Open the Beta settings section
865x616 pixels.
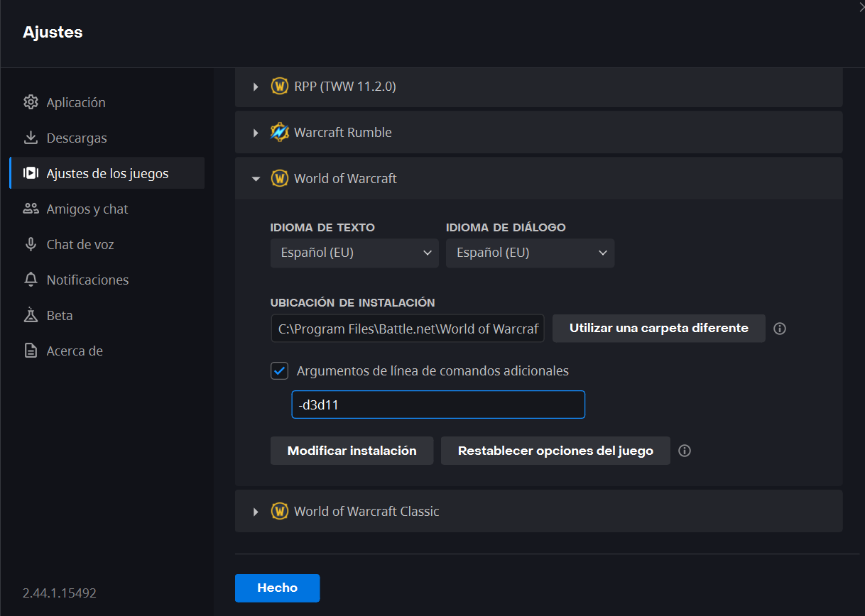coord(107,315)
